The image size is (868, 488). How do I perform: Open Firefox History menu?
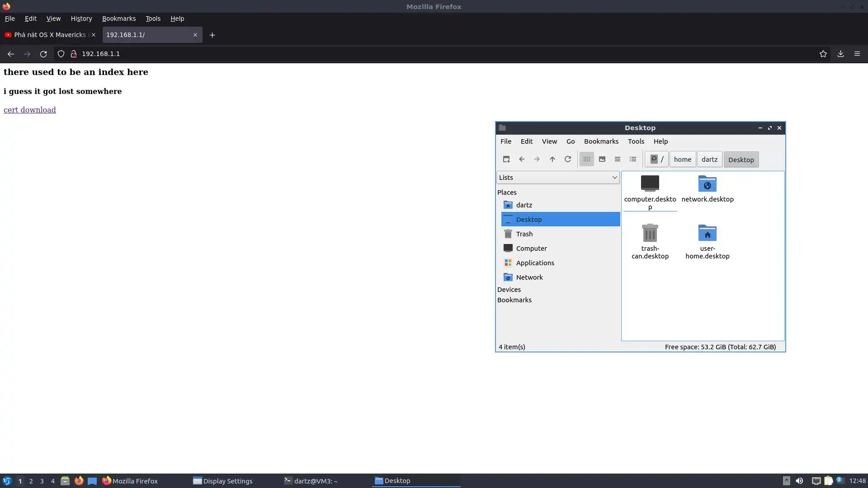[81, 19]
